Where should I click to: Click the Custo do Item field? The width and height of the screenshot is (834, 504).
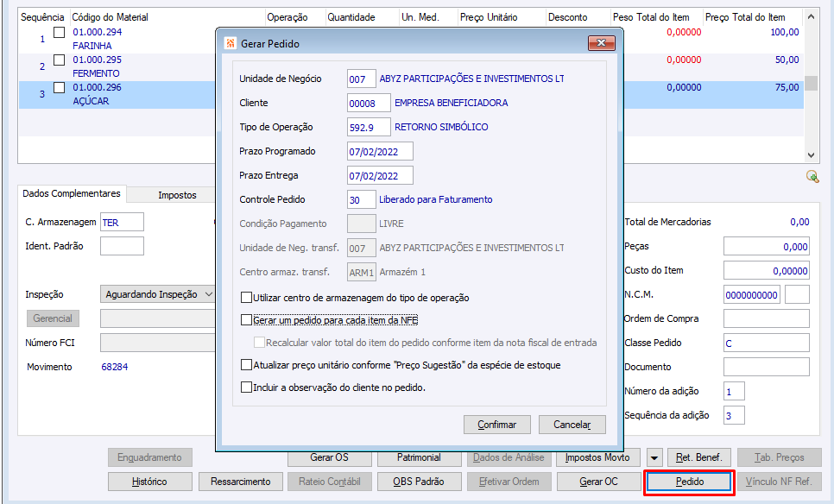tap(767, 271)
